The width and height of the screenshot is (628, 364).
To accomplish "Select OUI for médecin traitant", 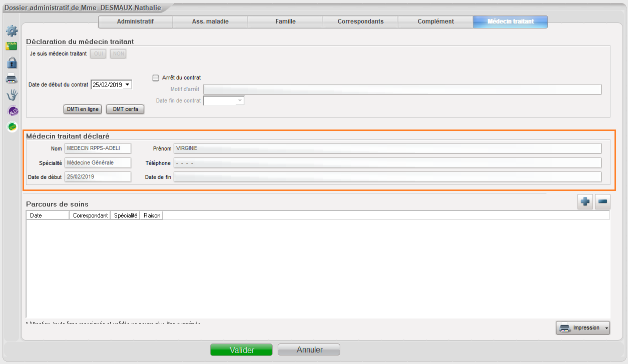I will 98,53.
